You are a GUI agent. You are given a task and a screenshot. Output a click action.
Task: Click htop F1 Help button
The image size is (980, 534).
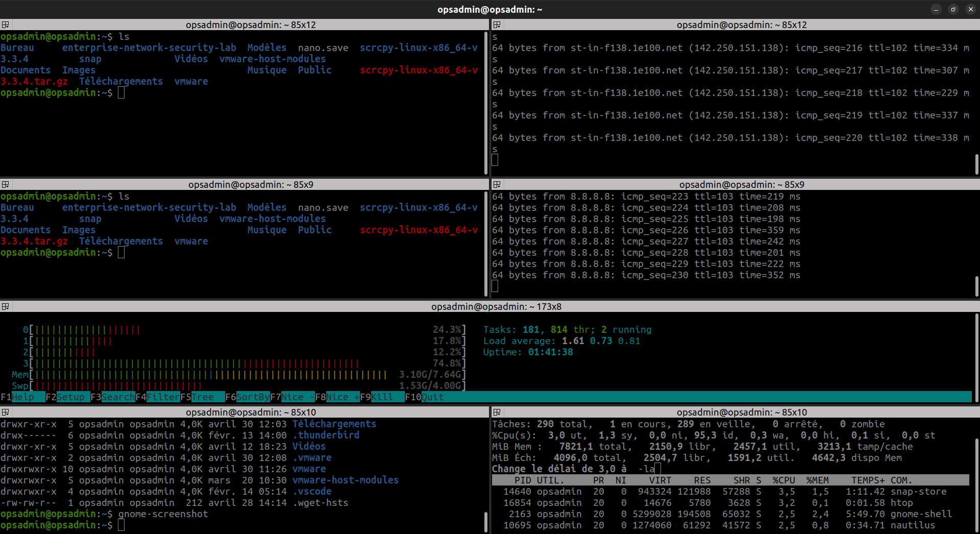click(x=22, y=397)
